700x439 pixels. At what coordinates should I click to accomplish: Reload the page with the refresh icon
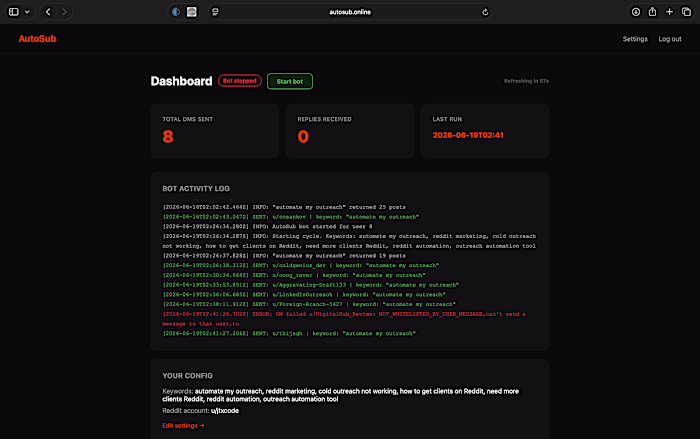(x=485, y=12)
